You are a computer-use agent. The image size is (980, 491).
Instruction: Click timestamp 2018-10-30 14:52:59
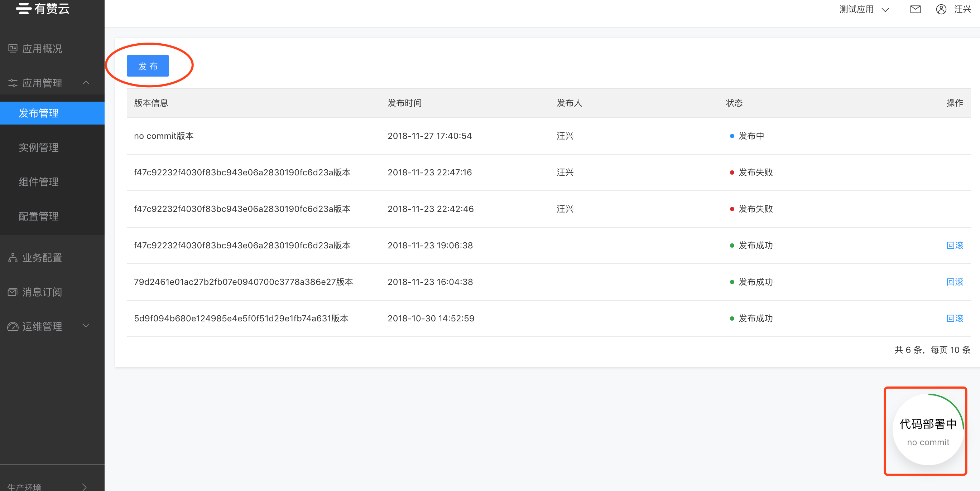coord(431,319)
